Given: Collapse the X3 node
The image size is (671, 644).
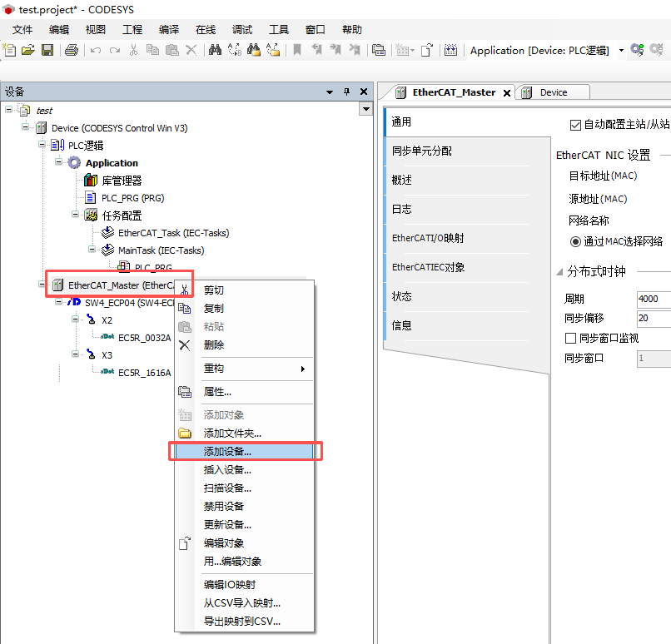Looking at the screenshot, I should click(x=75, y=354).
